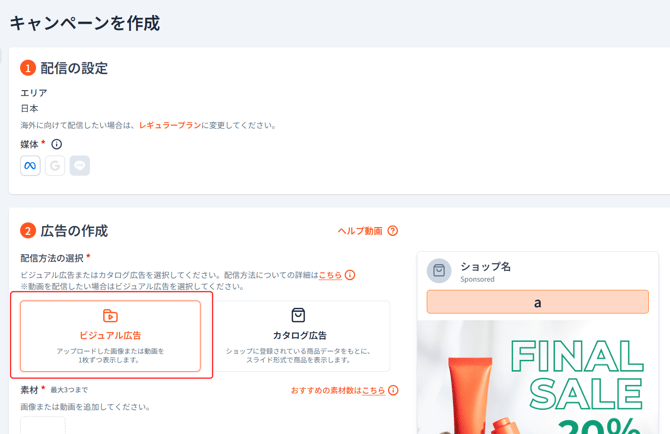Open the レギュラープラン link

(170, 126)
